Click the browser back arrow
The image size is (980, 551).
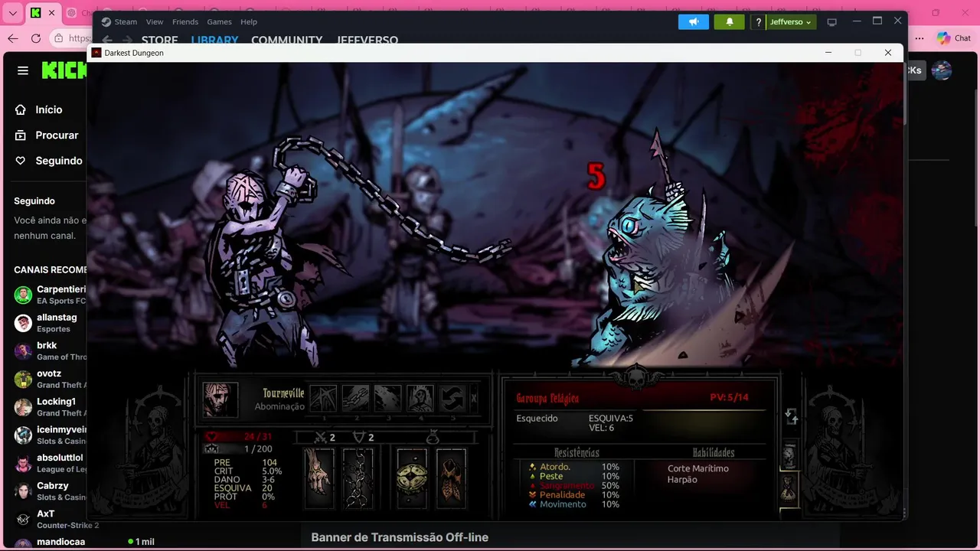pyautogui.click(x=13, y=38)
